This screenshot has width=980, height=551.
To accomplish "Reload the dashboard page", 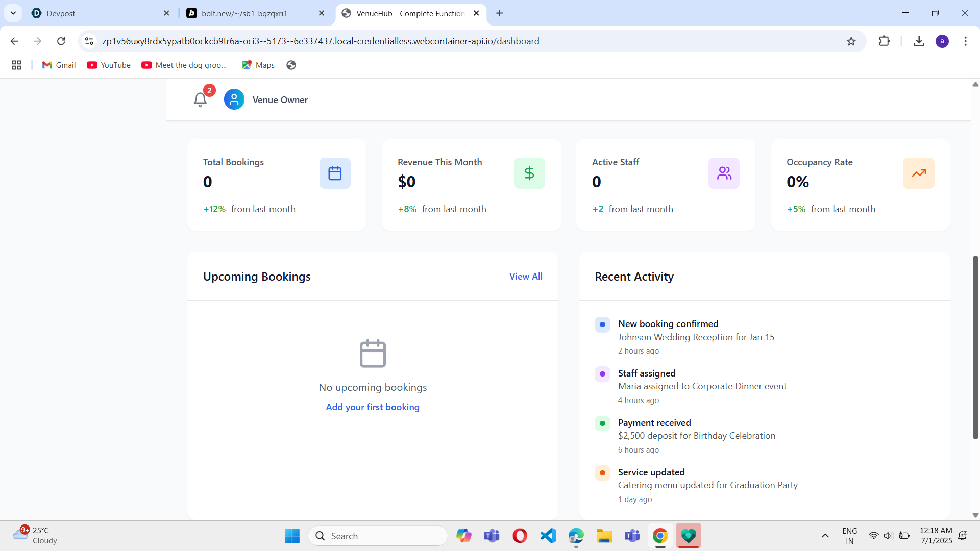I will click(61, 41).
